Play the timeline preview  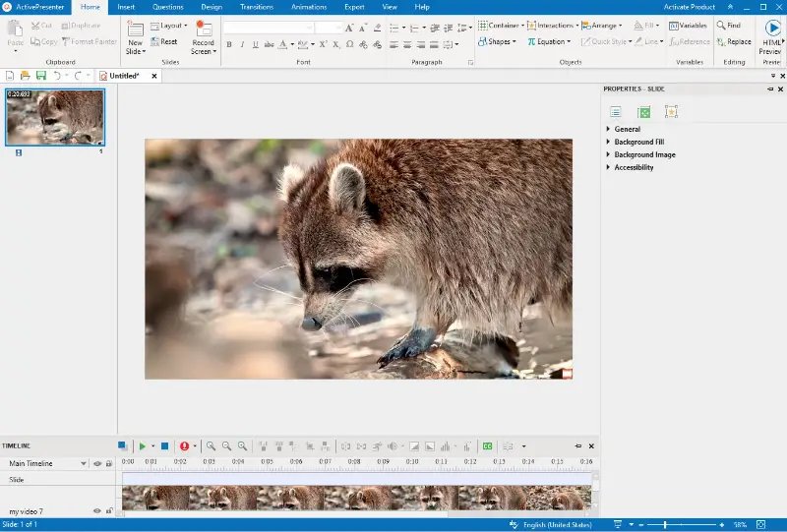tap(143, 446)
